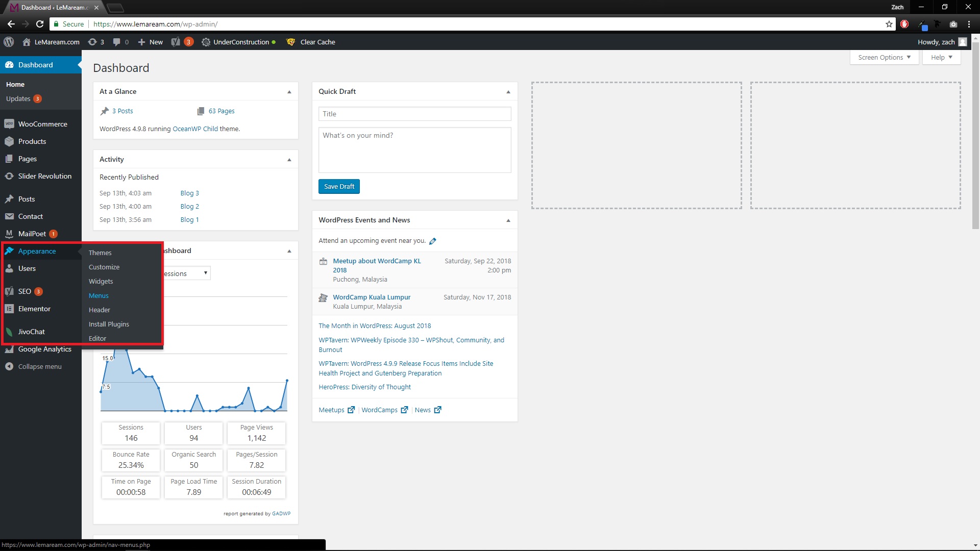Click the MailPoet M icon in sidebar

[9, 234]
